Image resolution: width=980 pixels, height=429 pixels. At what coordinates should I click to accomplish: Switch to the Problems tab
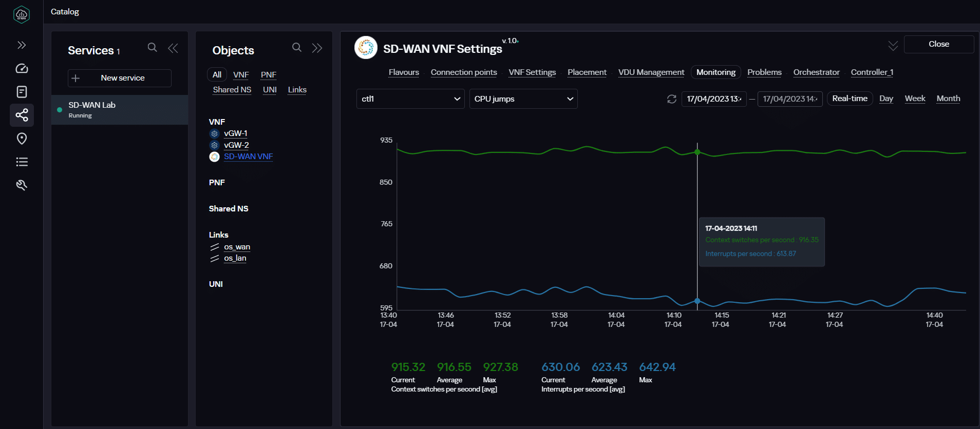pyautogui.click(x=764, y=72)
